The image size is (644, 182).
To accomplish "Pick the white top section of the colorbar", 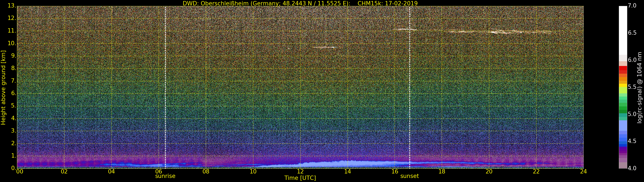I will point(623,30).
